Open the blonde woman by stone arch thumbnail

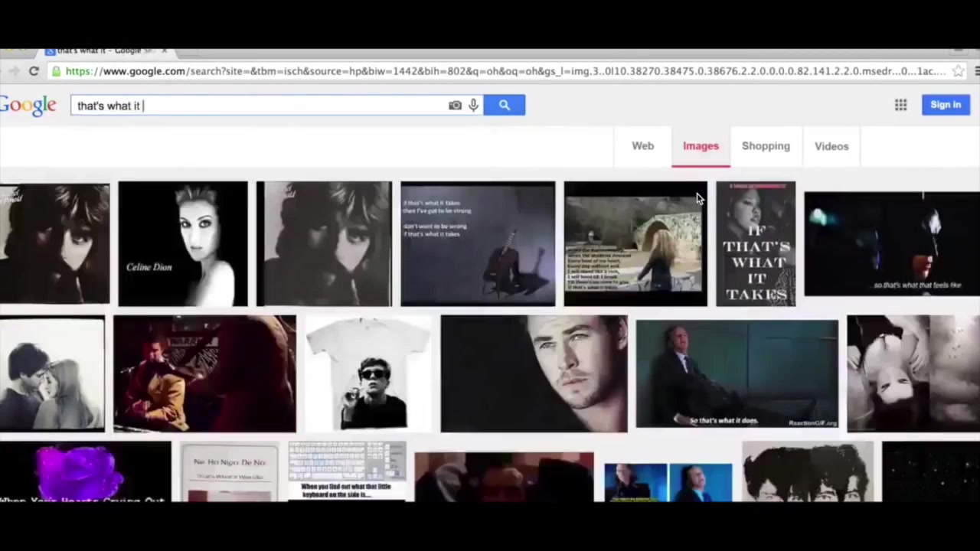tap(635, 244)
